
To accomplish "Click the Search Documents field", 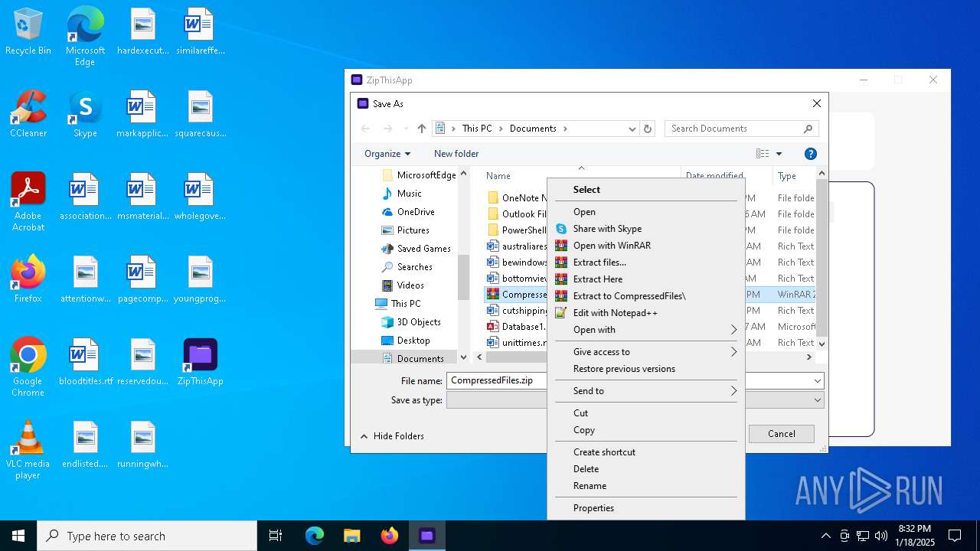I will [741, 129].
